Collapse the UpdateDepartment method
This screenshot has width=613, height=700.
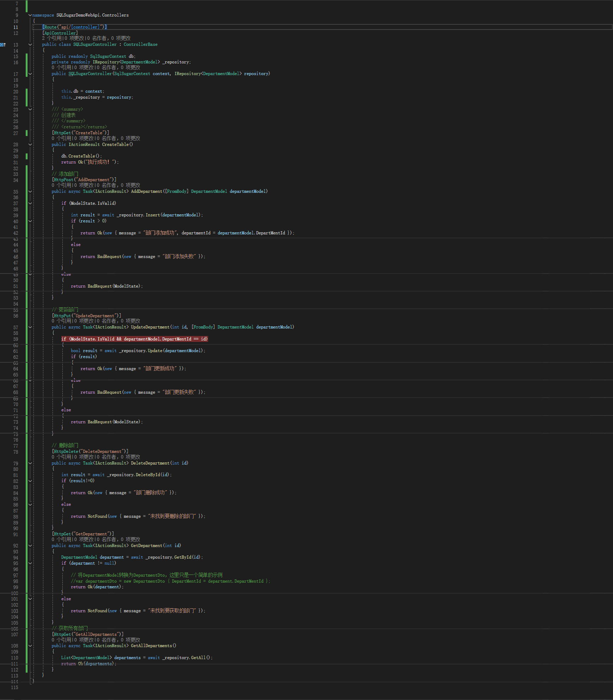[30, 327]
